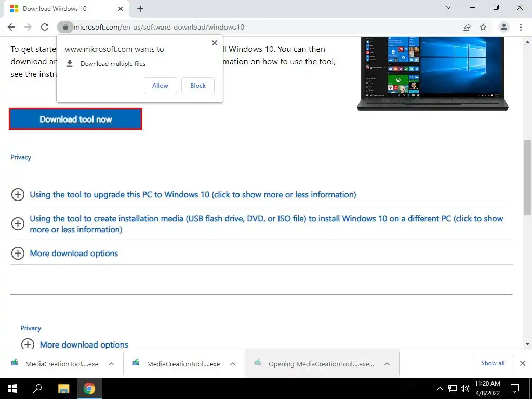
Task: Open the Chrome profile avatar
Action: coord(504,27)
